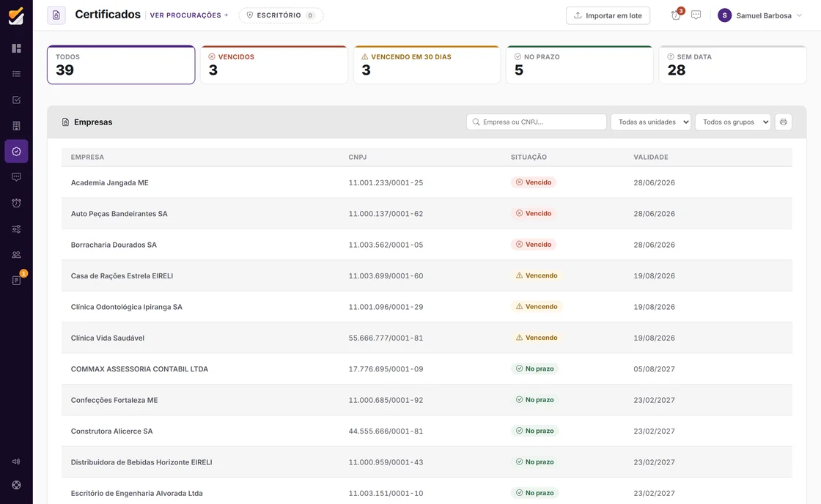Click No prazo badge for COMMAX ASSESSORIA
This screenshot has width=821, height=504.
534,368
